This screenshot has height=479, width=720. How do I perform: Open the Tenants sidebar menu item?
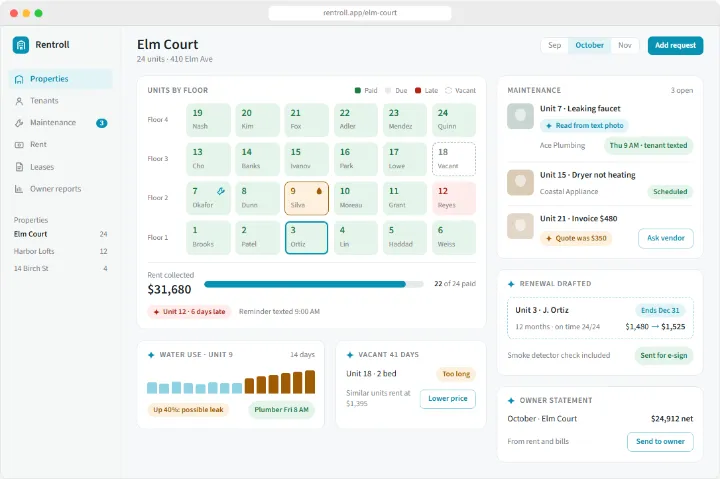[x=61, y=101]
